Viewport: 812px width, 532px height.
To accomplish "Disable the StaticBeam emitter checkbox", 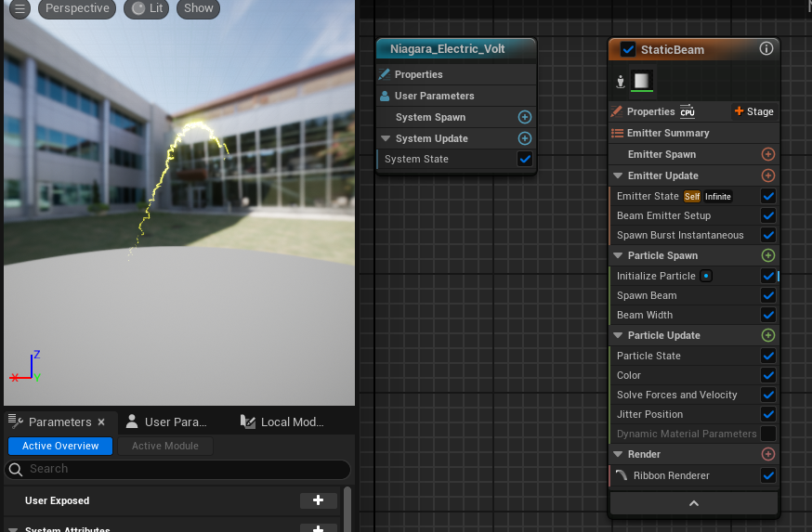I will coord(628,49).
